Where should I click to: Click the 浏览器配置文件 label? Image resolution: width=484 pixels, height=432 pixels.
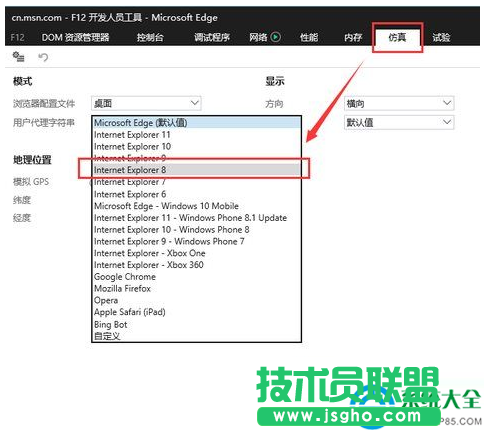[44, 103]
